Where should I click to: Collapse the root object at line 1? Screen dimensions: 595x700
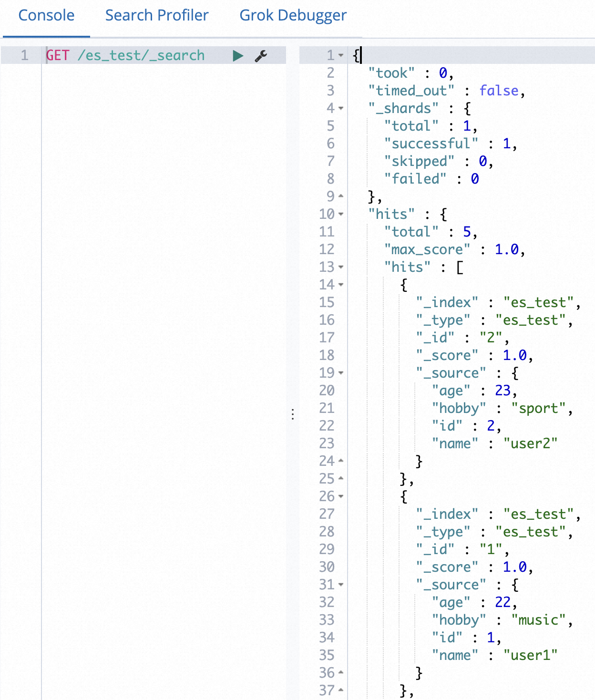click(x=341, y=56)
